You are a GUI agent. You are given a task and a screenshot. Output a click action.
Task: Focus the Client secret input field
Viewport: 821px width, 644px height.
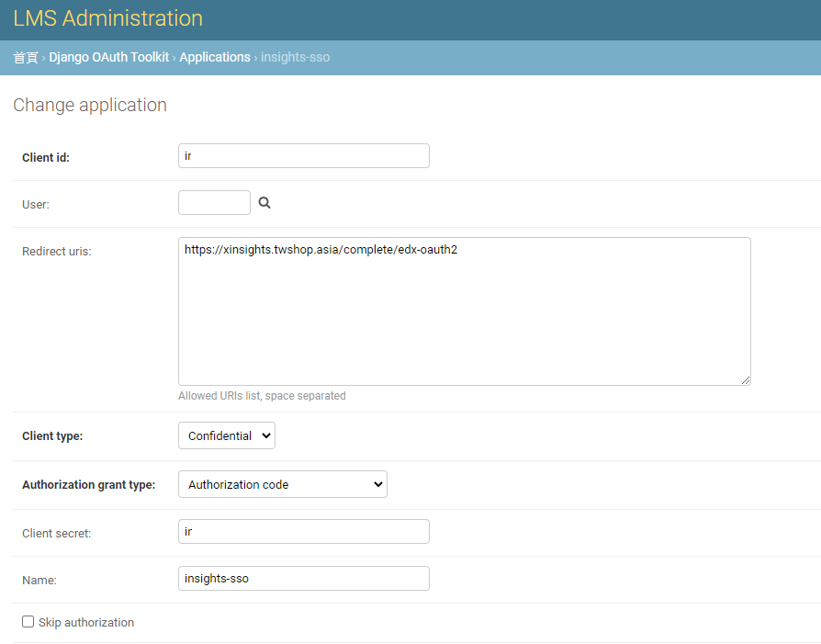coord(304,531)
